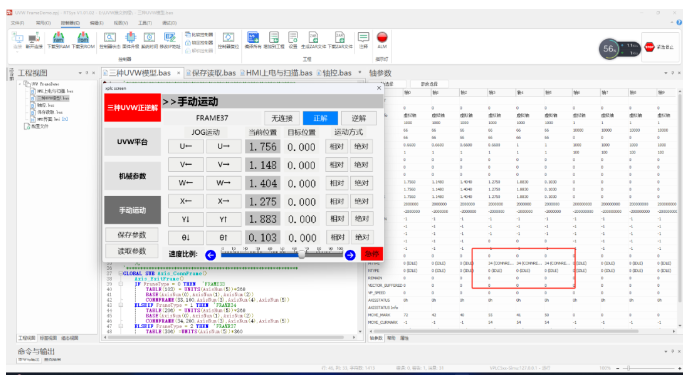Click the generate ZAR file icon
Image resolution: width=691 pixels, height=383 pixels.
coord(313,37)
